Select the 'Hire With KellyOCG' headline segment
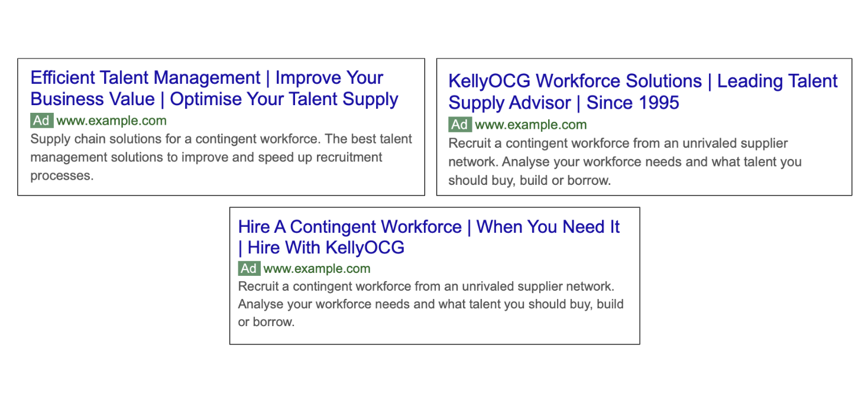The height and width of the screenshot is (397, 868). (x=326, y=247)
